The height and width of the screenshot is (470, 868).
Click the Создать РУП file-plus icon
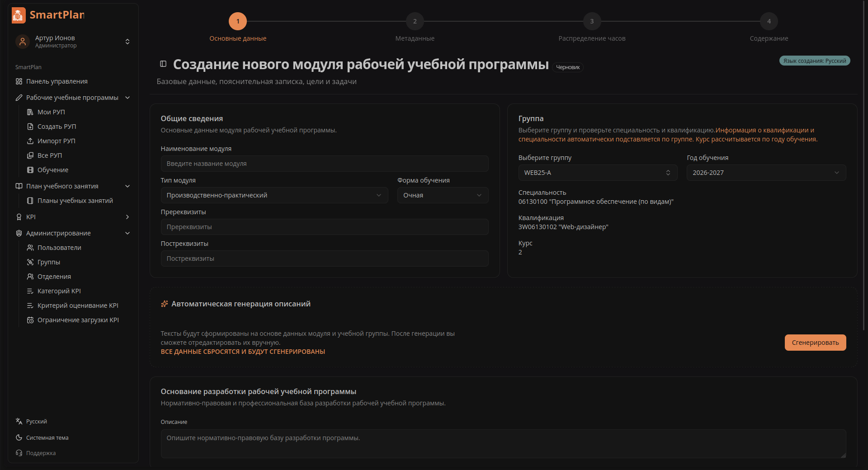(30, 127)
